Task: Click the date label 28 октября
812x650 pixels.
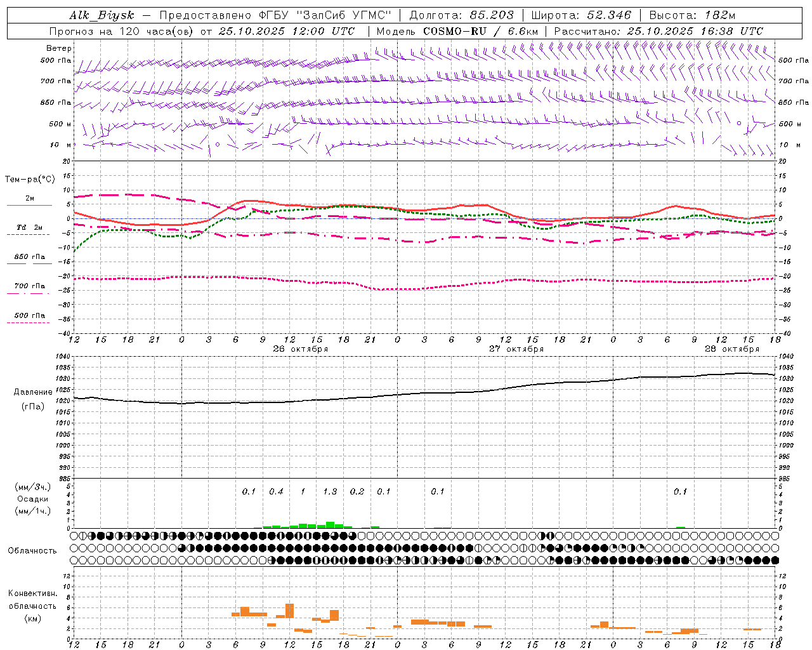Action: [x=732, y=349]
